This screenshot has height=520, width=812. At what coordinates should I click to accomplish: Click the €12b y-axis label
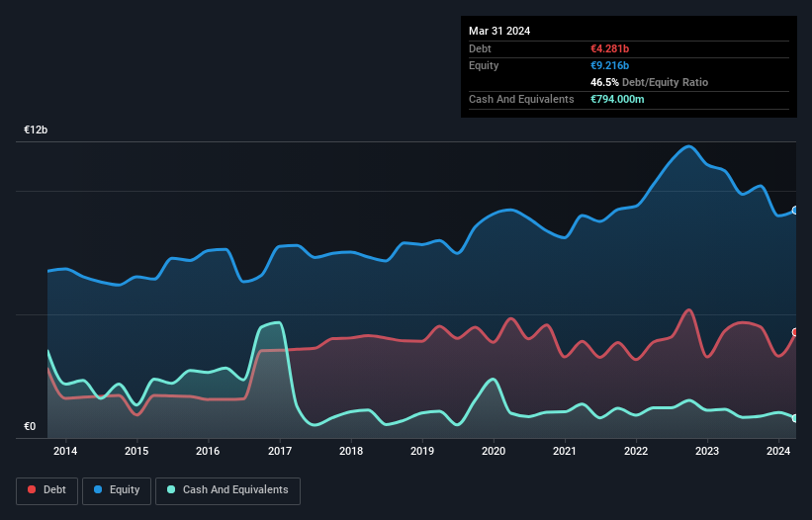pyautogui.click(x=36, y=130)
